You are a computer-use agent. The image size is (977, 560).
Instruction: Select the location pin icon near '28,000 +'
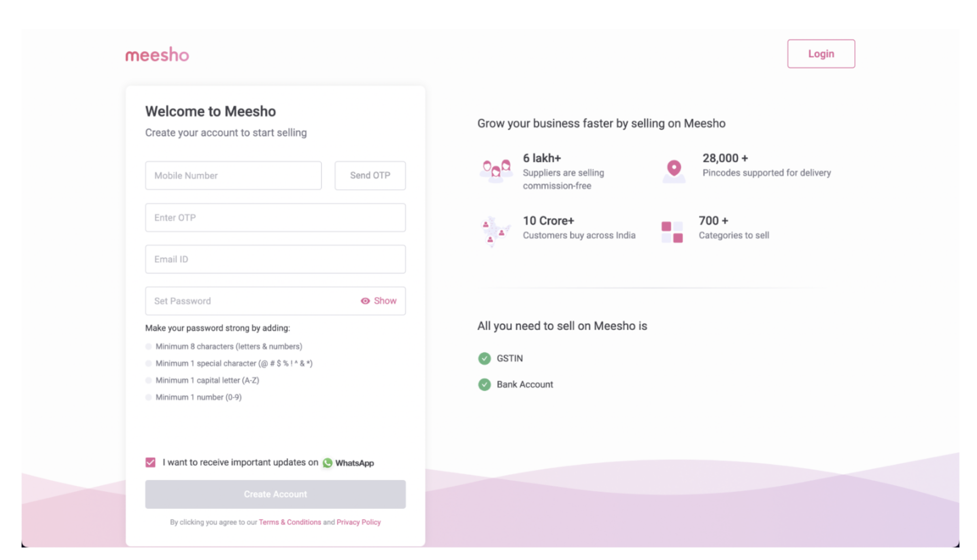(x=672, y=169)
